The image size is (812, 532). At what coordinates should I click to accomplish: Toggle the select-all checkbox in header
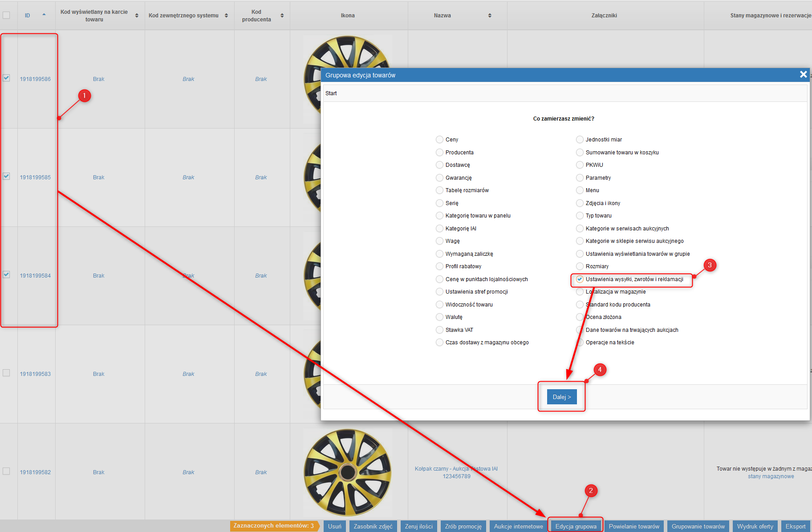[x=6, y=15]
